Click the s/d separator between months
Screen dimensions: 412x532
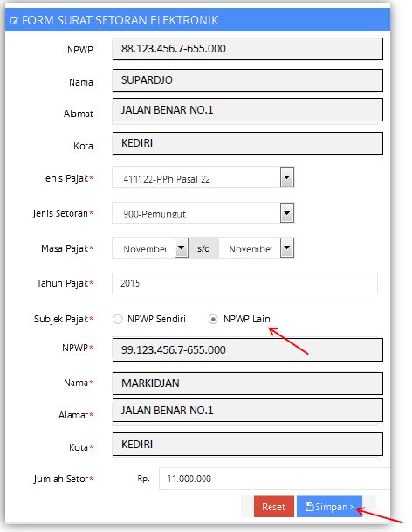(203, 248)
